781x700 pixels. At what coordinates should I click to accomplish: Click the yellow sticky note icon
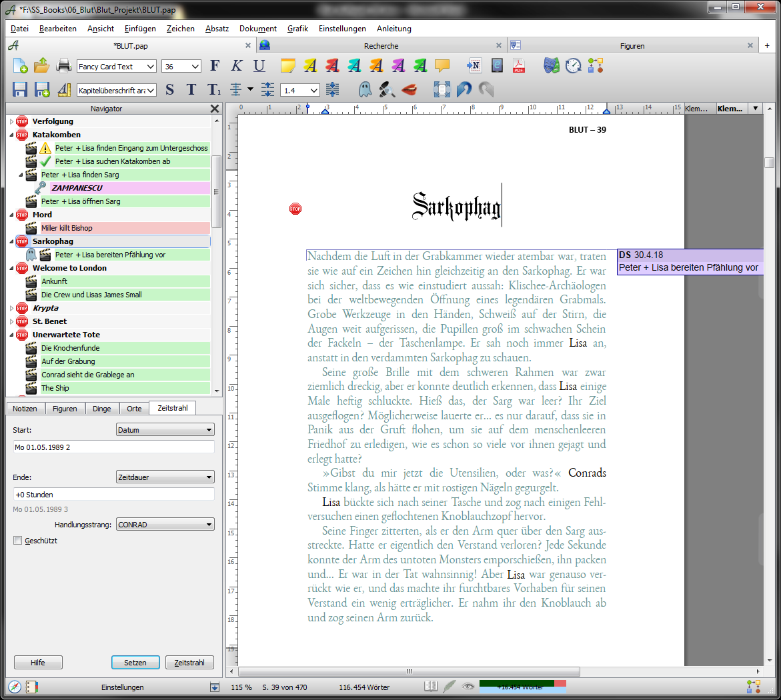pos(288,66)
